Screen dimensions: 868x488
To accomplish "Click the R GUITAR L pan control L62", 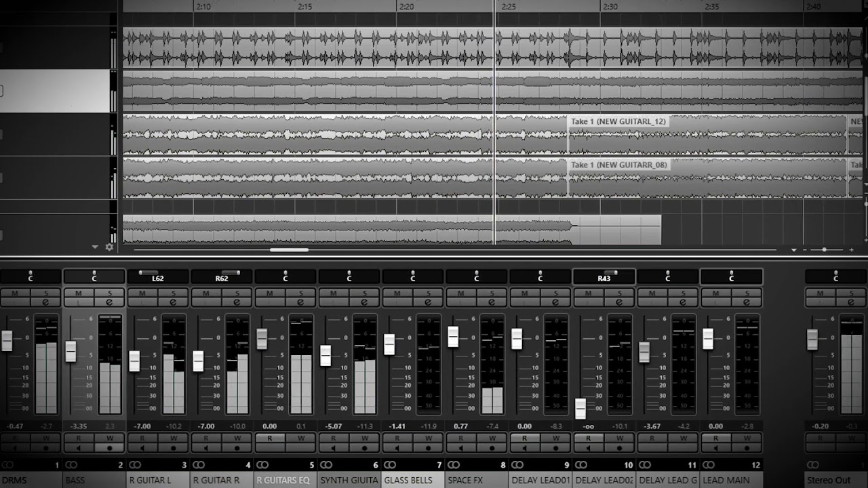I will (x=158, y=277).
